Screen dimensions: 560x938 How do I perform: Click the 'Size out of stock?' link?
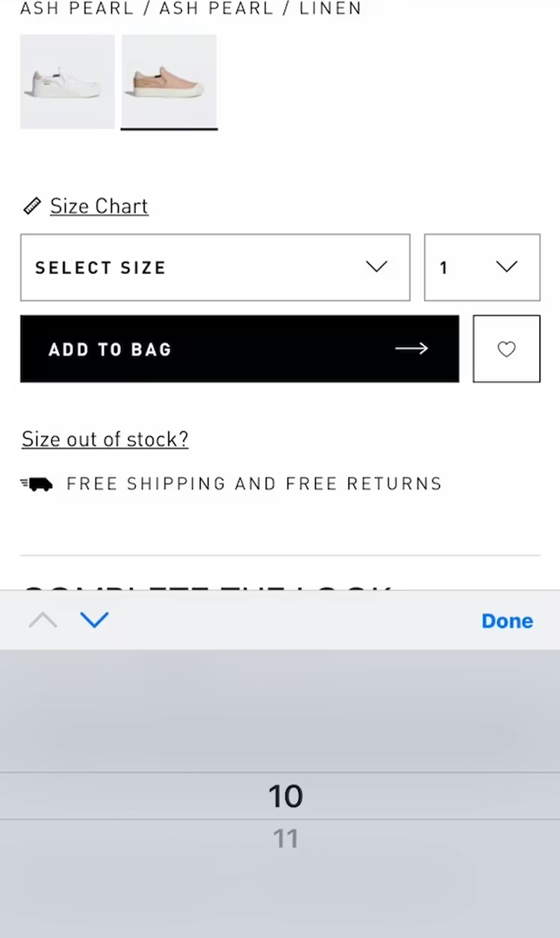coord(105,439)
